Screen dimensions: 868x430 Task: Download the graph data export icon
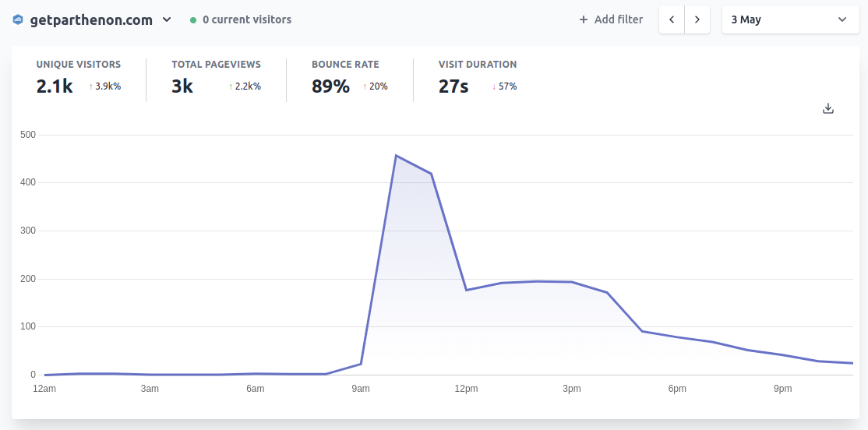[x=828, y=108]
